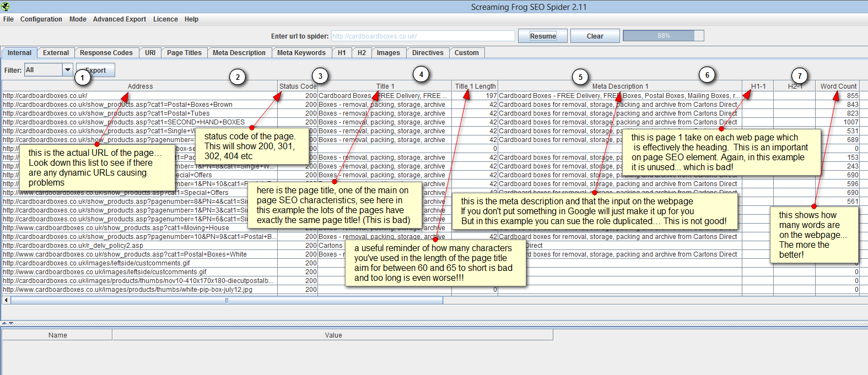Click the horizontal scrollbar left arrow
This screenshot has height=375, width=868.
7,301
